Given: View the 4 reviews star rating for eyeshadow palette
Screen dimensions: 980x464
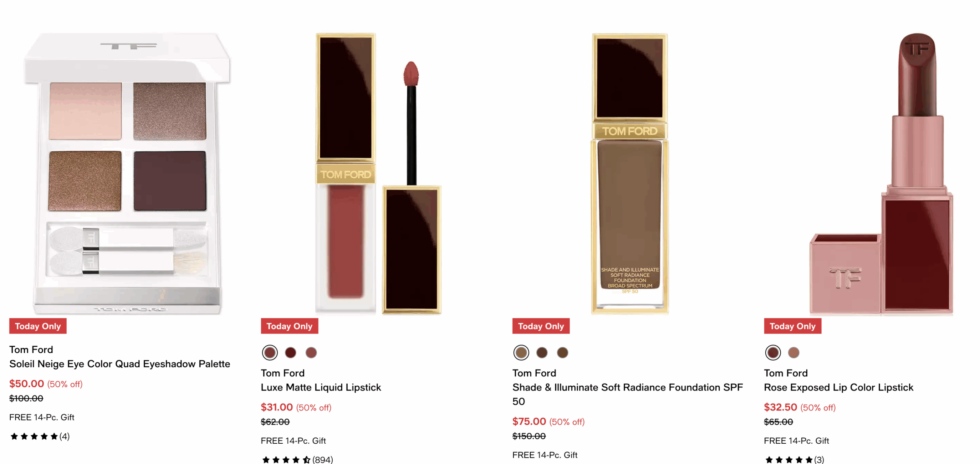Looking at the screenshot, I should click(x=40, y=436).
